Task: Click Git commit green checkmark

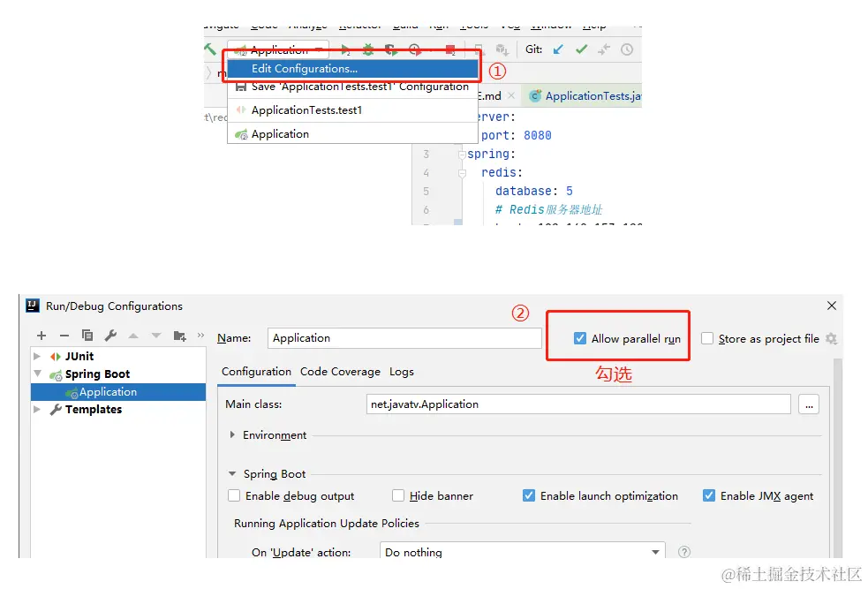Action: [581, 49]
